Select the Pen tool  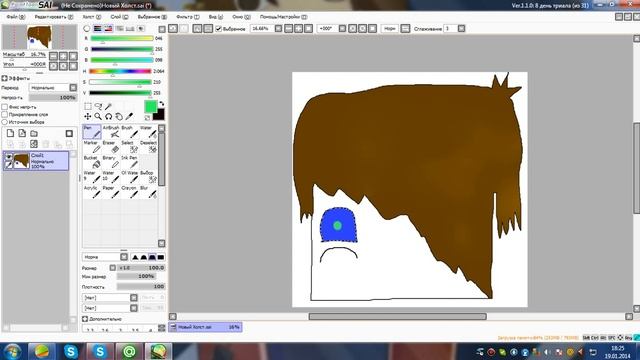click(92, 132)
